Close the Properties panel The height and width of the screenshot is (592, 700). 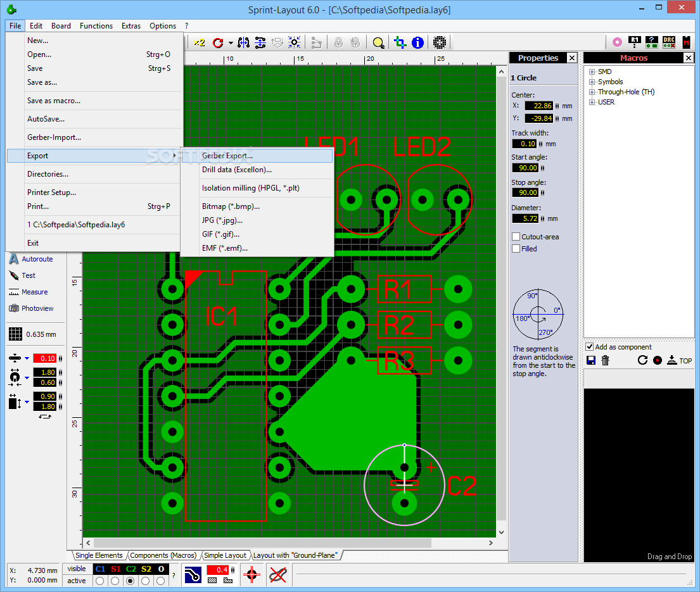[x=572, y=58]
